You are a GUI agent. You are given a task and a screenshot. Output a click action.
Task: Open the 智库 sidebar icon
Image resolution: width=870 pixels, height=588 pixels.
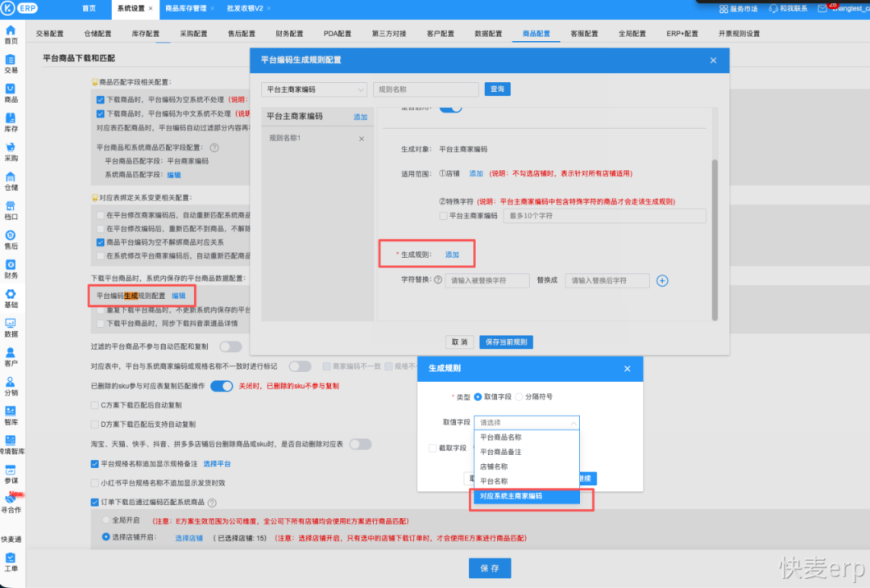(x=10, y=411)
